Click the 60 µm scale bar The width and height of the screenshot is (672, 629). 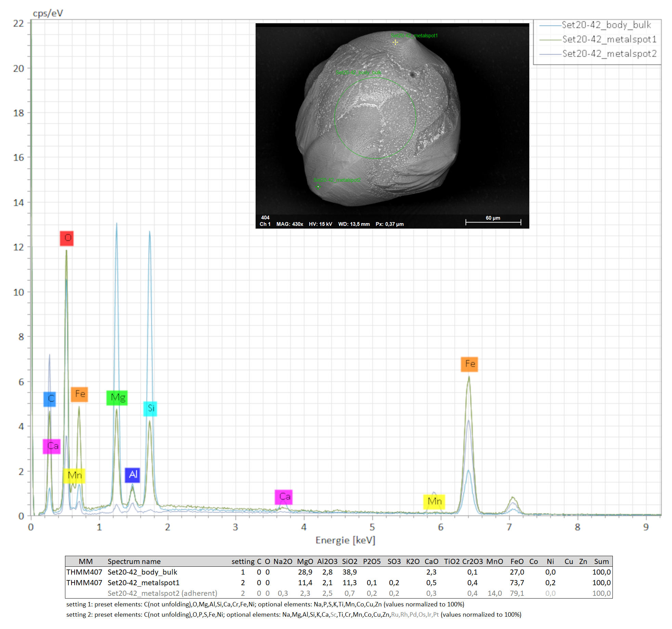493,222
